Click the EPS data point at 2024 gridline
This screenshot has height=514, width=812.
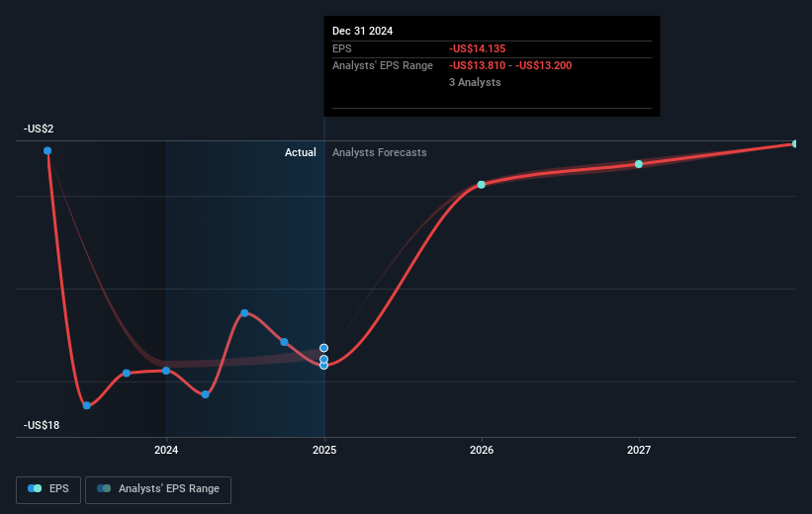click(x=166, y=371)
